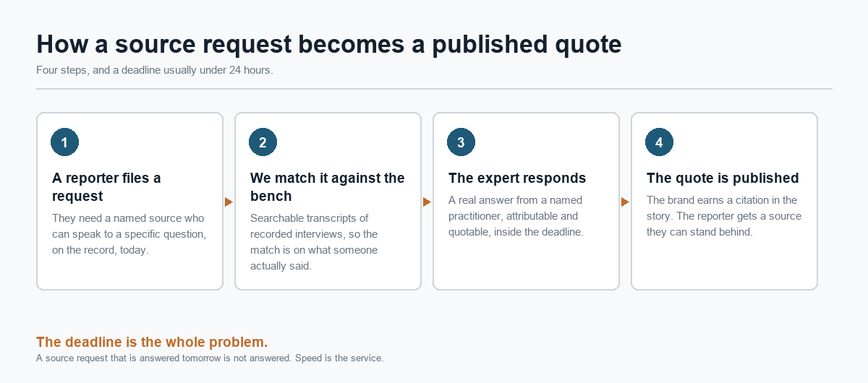Image resolution: width=868 pixels, height=383 pixels.
Task: Click the heading 'A reporter files a request'
Action: (x=106, y=187)
